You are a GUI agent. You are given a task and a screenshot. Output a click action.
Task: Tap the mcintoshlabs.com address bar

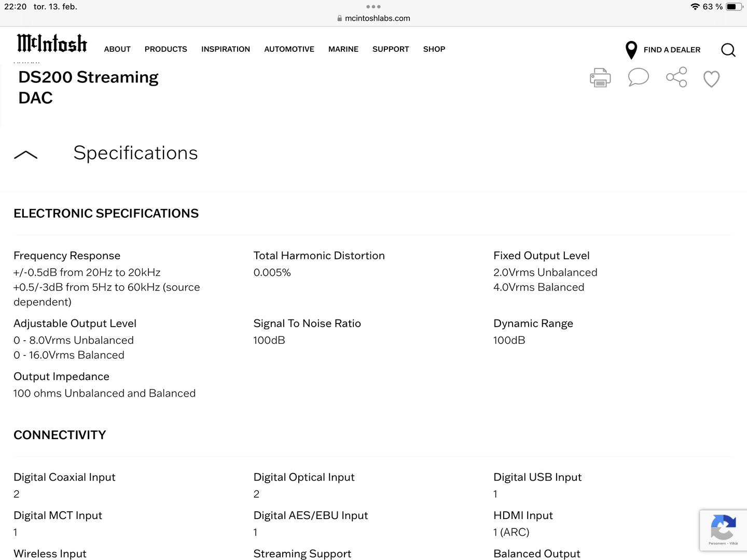pyautogui.click(x=374, y=18)
